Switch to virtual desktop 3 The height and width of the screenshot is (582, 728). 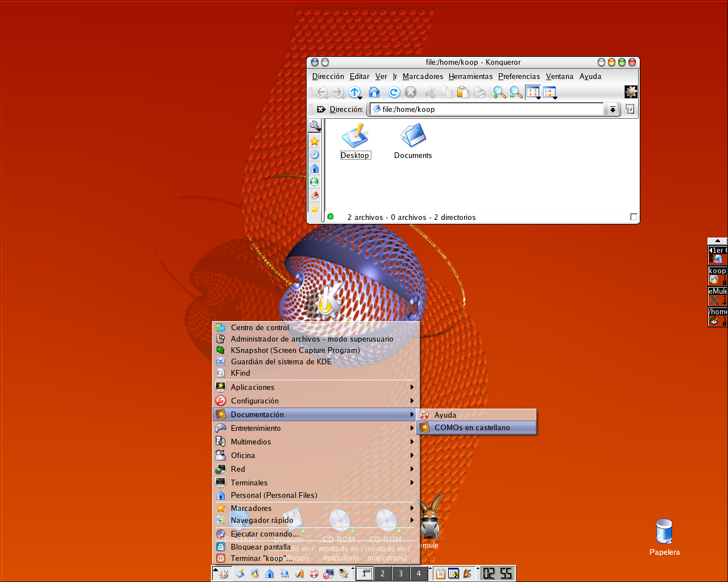pyautogui.click(x=400, y=573)
